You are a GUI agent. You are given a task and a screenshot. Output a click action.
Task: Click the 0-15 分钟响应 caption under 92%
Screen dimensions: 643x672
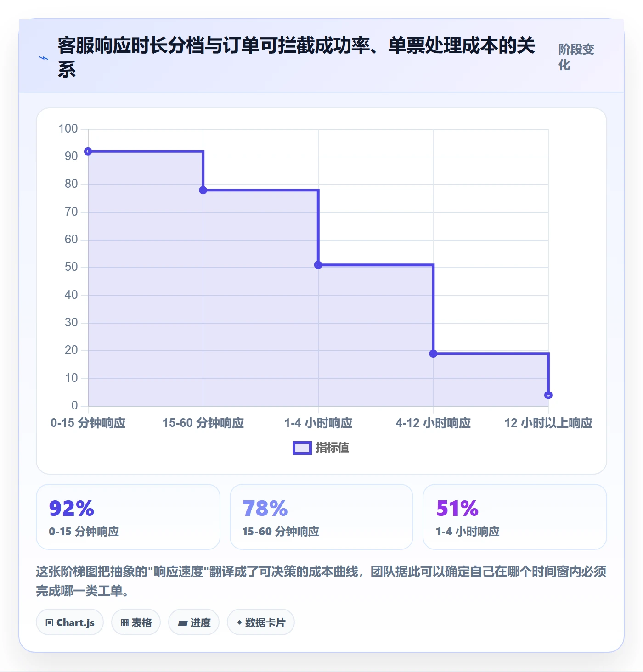84,532
